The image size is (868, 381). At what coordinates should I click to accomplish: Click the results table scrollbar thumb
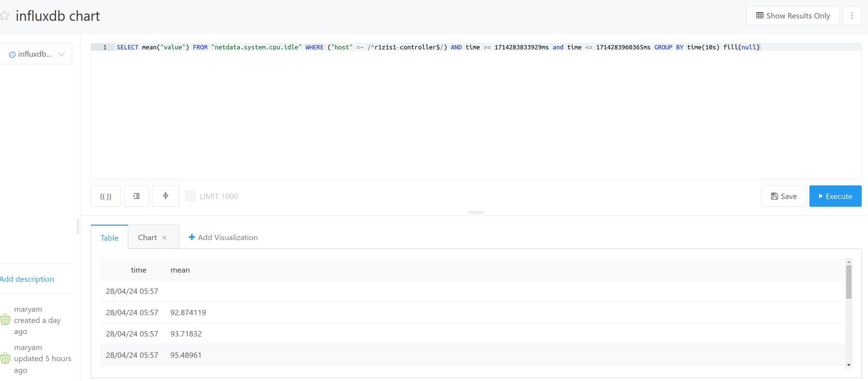(x=849, y=282)
